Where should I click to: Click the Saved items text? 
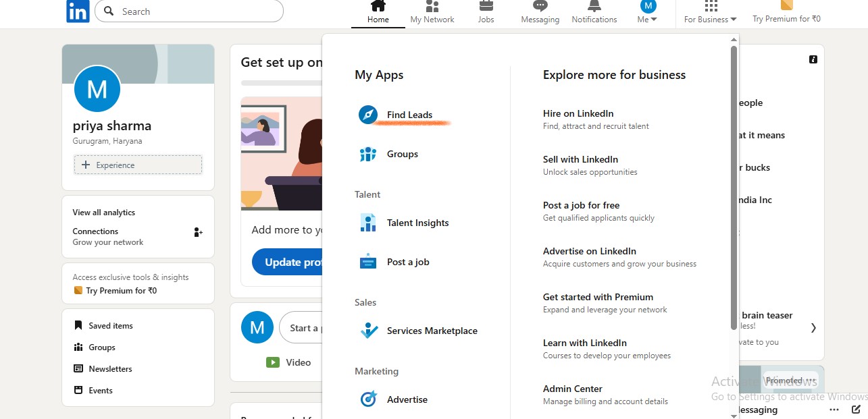111,325
